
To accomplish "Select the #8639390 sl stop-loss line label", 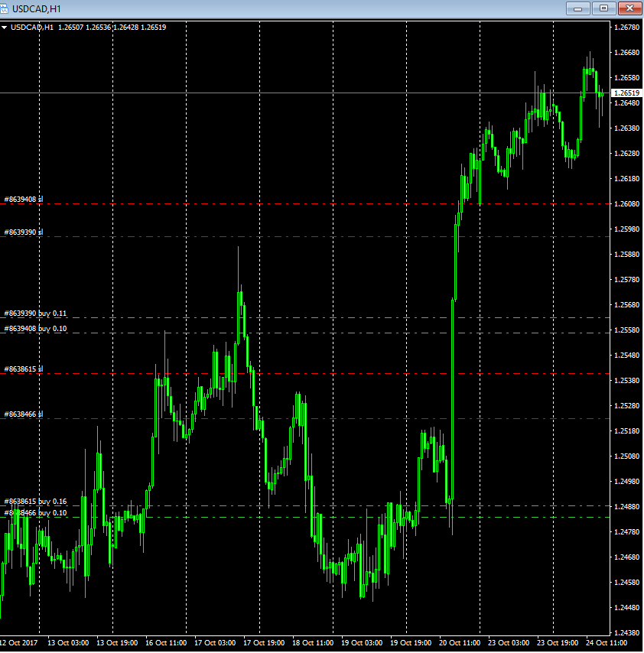I will [x=23, y=232].
